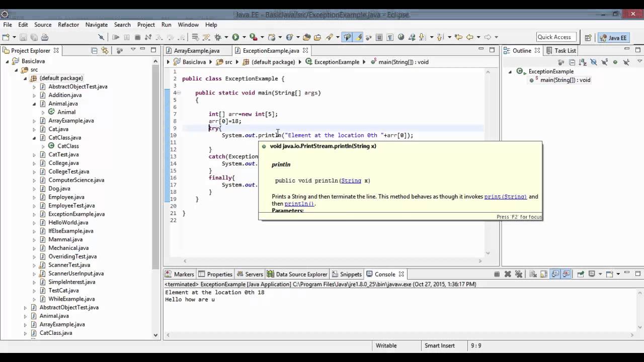Click the Save toolbar icon
644x362 pixels.
(23, 37)
